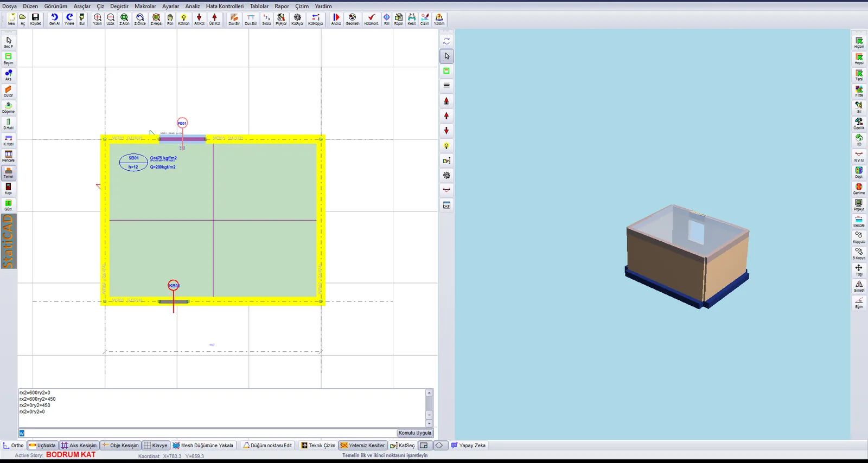Viewport: 868px width, 463px height.
Task: Click the command history scrollbar down arrow
Action: coord(429,423)
